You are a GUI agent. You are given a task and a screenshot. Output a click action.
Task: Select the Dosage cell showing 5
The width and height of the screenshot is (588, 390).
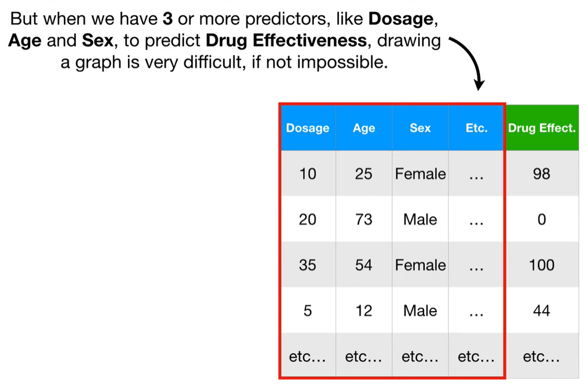click(x=308, y=310)
